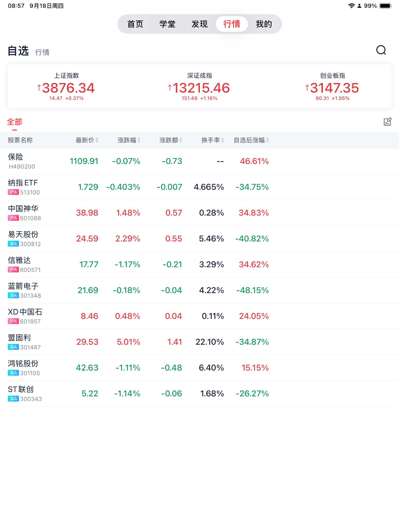The height and width of the screenshot is (532, 399).
Task: Check the Wi-Fi status icon
Action: (x=352, y=6)
